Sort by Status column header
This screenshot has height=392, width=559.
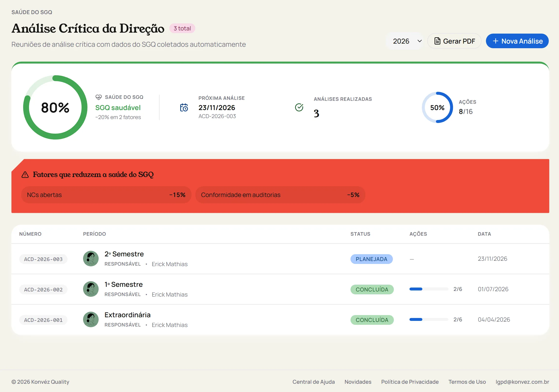[360, 234]
